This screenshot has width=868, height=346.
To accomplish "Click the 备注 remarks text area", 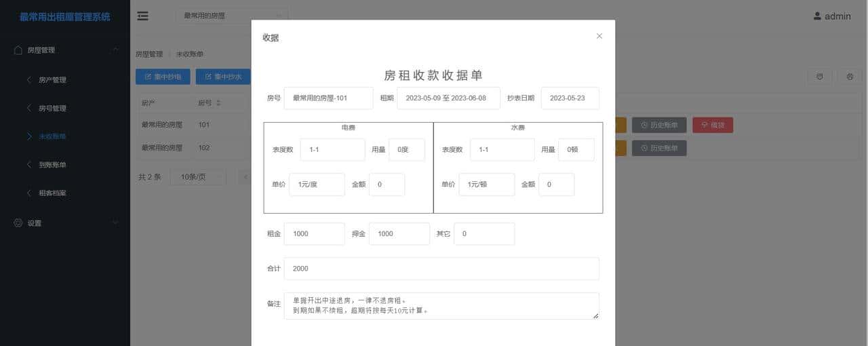I will point(441,305).
